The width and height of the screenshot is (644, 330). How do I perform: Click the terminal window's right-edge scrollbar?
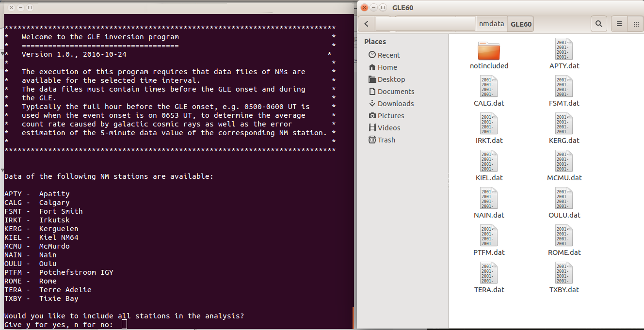[x=353, y=317]
